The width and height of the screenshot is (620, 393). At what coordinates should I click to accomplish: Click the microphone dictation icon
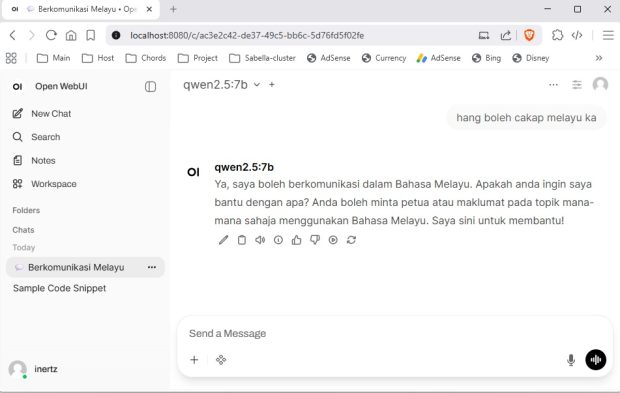click(571, 360)
